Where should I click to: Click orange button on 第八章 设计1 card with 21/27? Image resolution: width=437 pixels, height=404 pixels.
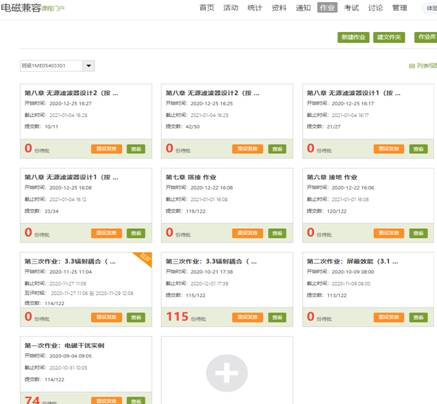click(389, 149)
